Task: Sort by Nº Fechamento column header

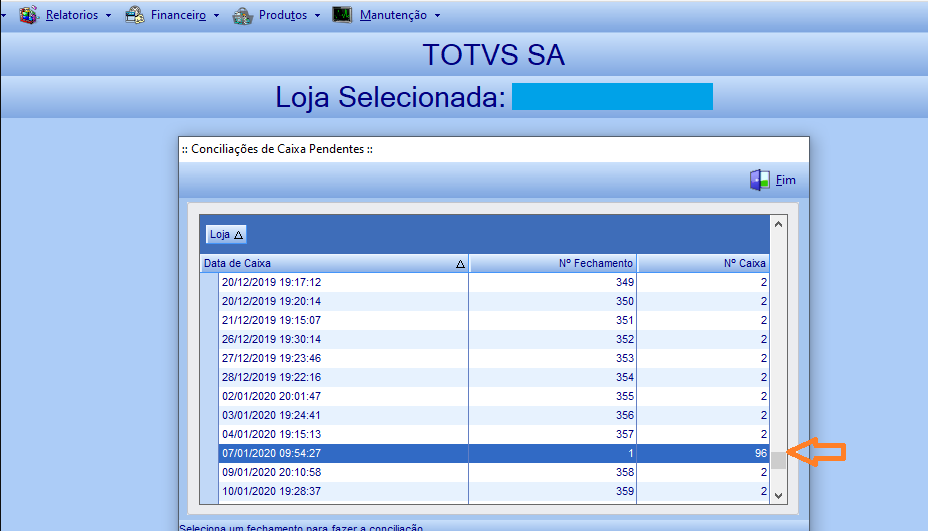Action: pos(553,263)
